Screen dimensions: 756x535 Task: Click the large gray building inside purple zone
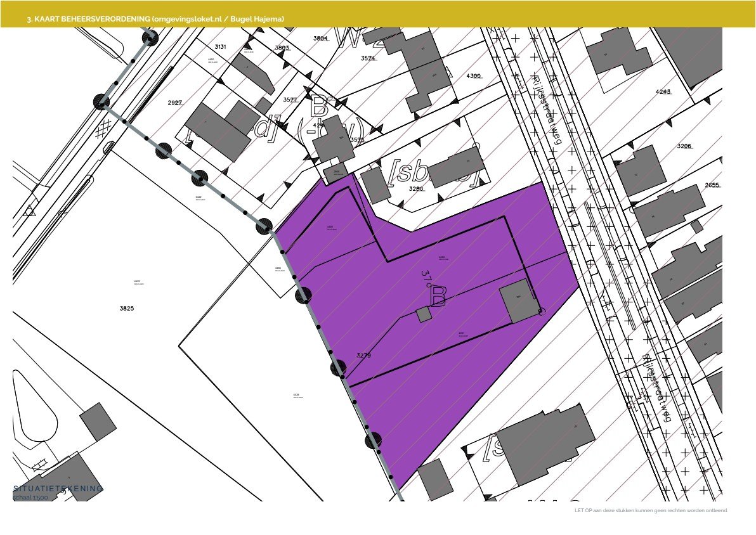tap(519, 300)
